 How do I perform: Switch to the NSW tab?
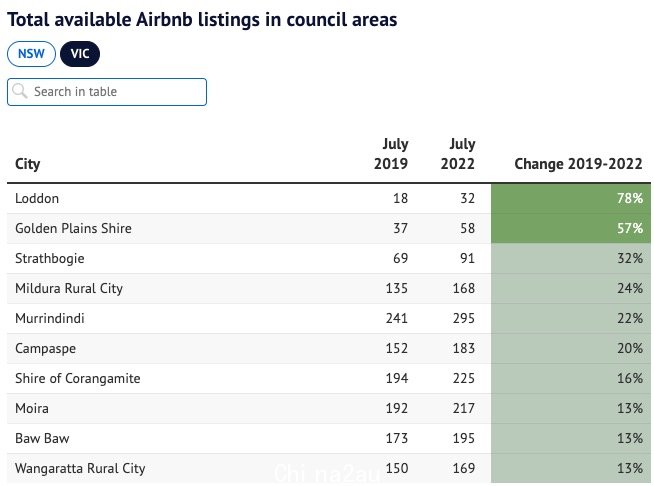pos(31,54)
